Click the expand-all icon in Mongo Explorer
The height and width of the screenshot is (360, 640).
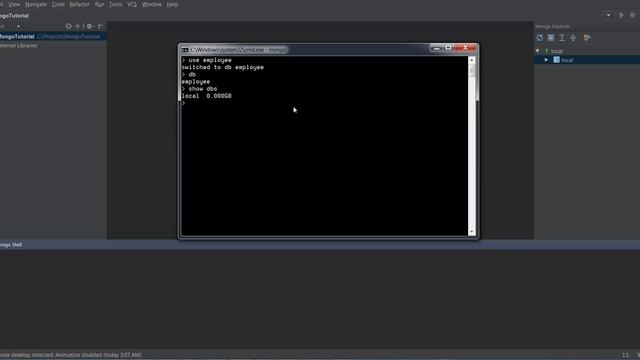point(562,38)
